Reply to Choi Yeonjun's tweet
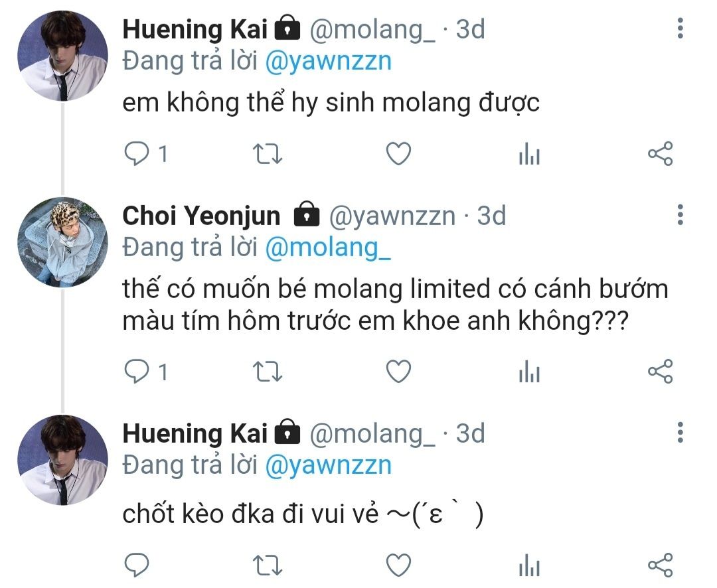The image size is (717, 588). [137, 372]
